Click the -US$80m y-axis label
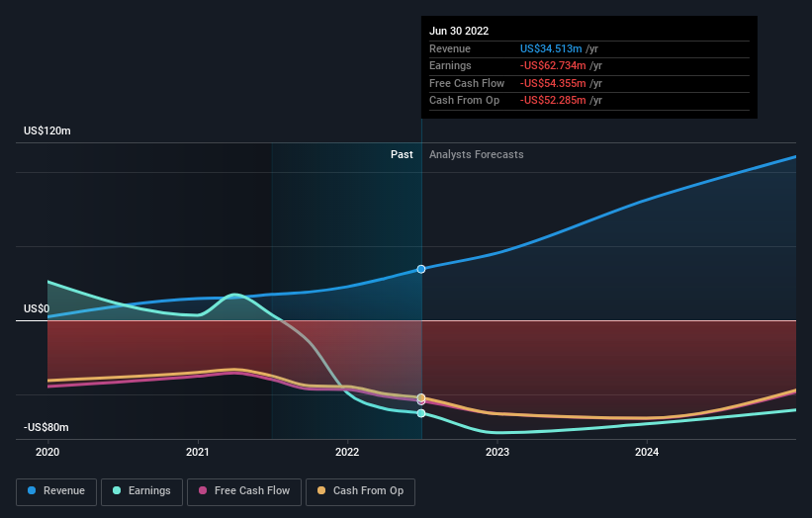The width and height of the screenshot is (812, 518). (x=46, y=427)
